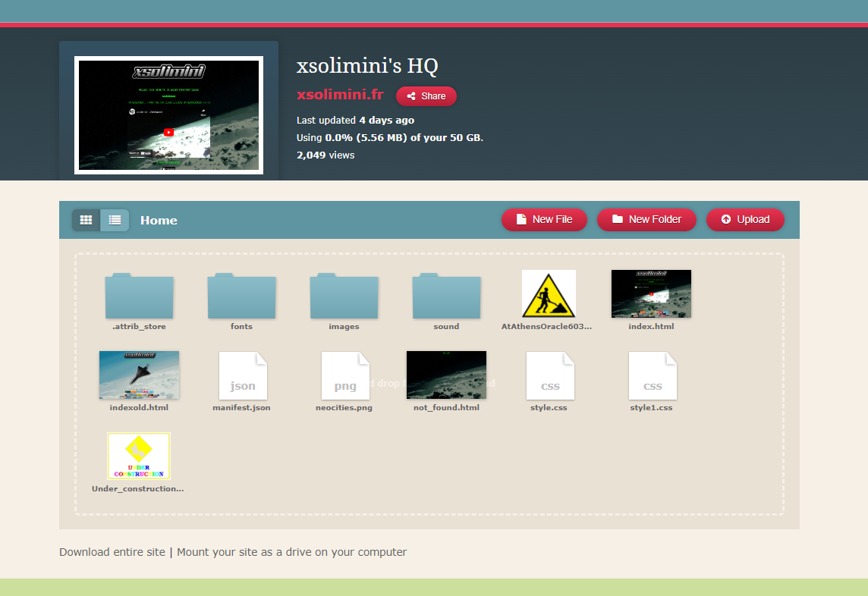Open the sound folder
868x596 pixels.
(446, 296)
